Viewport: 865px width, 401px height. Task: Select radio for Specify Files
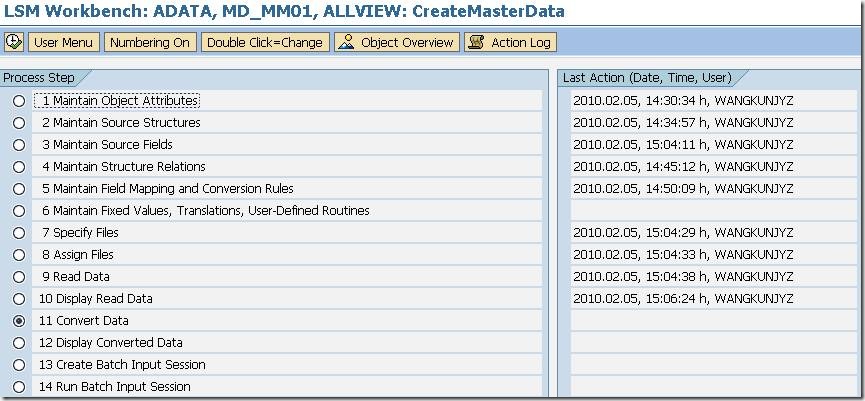coord(19,233)
